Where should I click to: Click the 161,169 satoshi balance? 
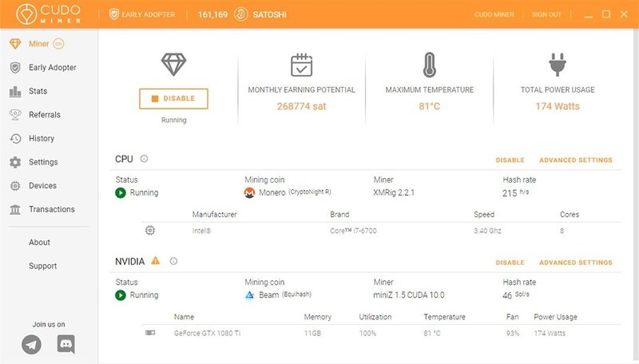coord(212,14)
